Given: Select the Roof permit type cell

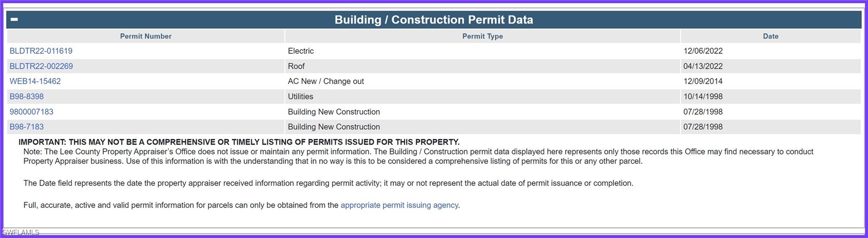Looking at the screenshot, I should [483, 66].
